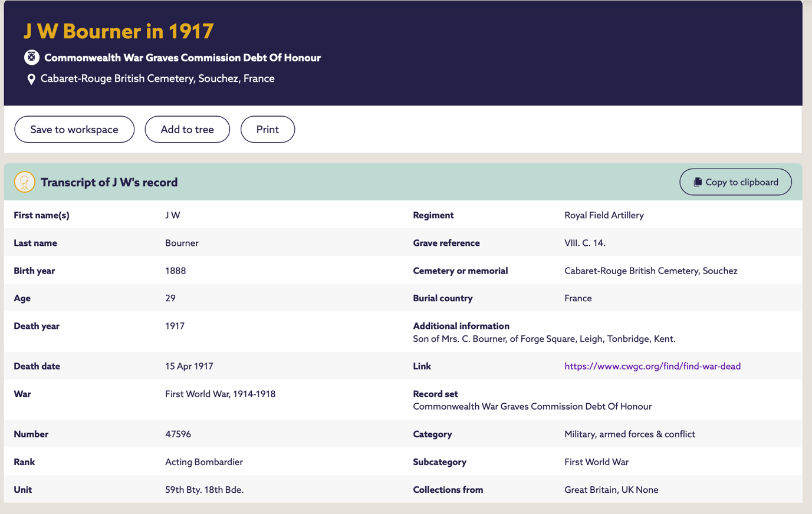
Task: Select the last name value 'Bourner'
Action: [182, 243]
